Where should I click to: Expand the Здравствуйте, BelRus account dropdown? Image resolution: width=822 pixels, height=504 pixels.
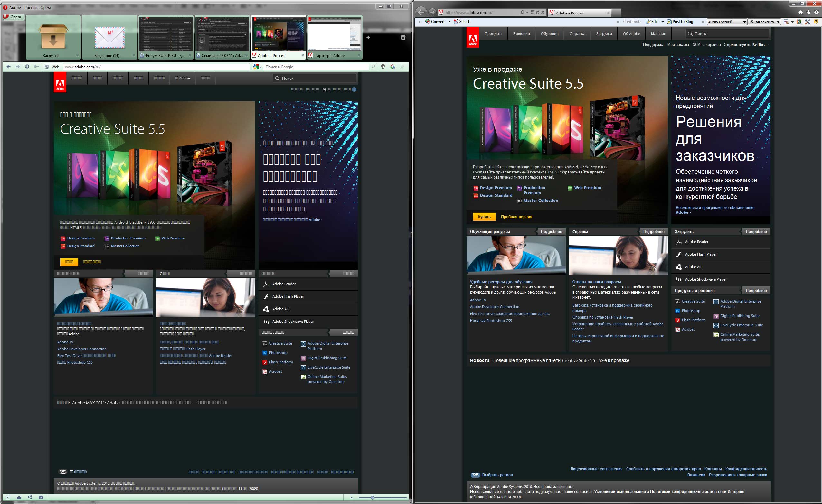[x=768, y=45]
